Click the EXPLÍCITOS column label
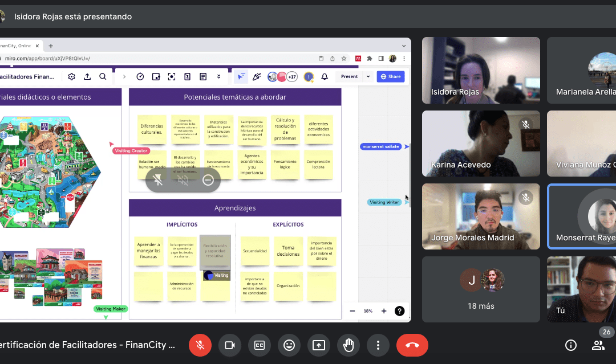This screenshot has width=616, height=364. (289, 224)
